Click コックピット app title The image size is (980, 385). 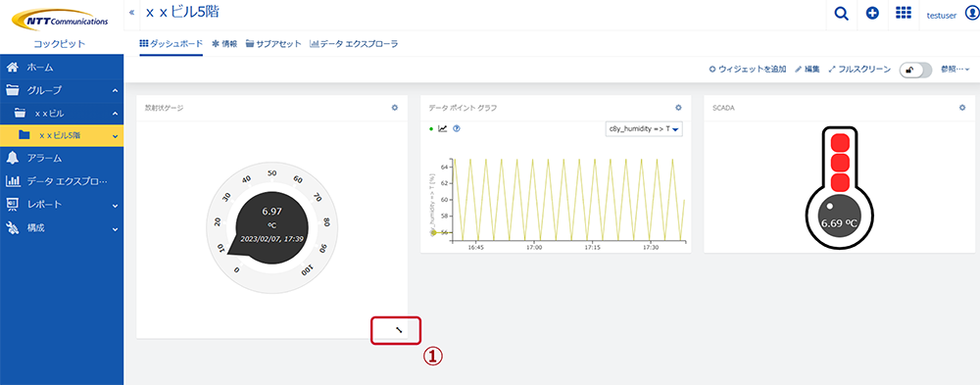pos(60,44)
